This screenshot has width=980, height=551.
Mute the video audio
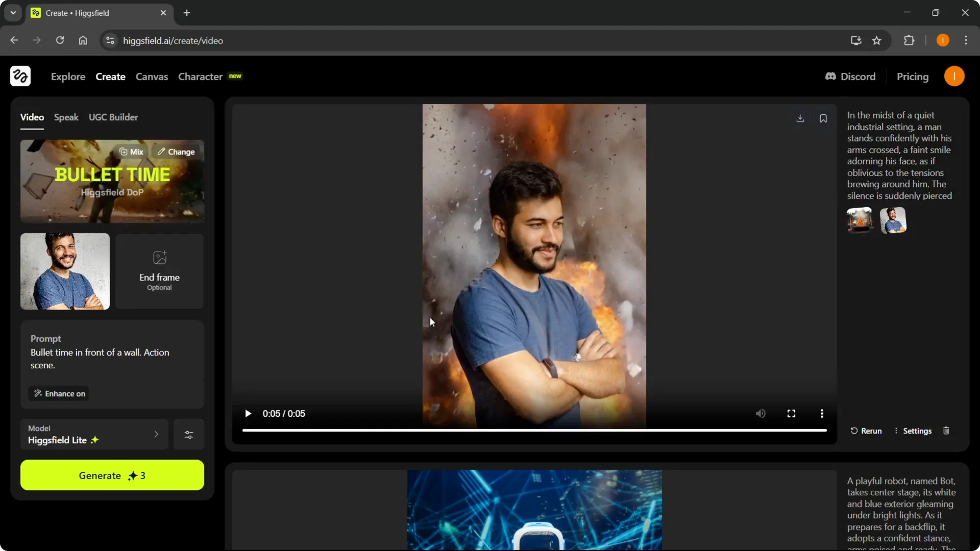[x=761, y=413]
